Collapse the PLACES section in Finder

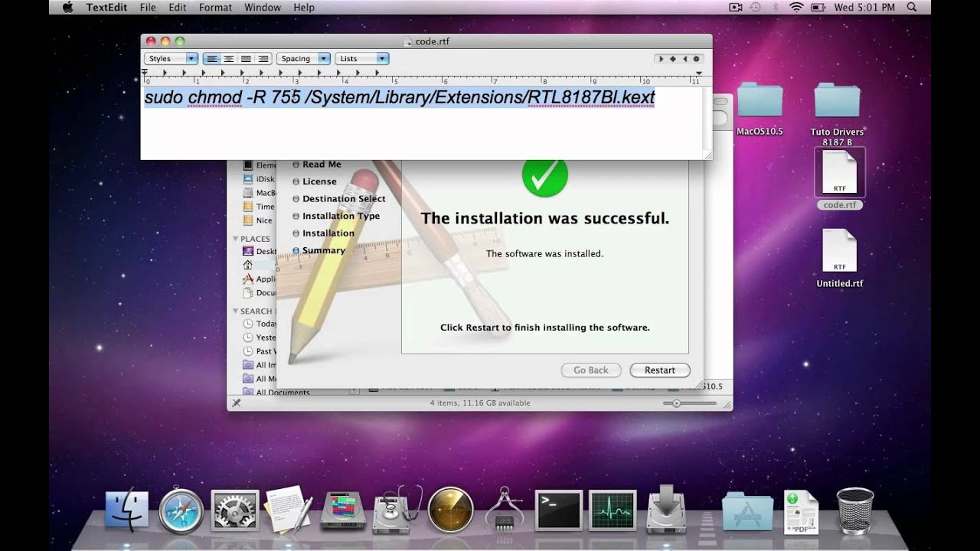[x=236, y=239]
